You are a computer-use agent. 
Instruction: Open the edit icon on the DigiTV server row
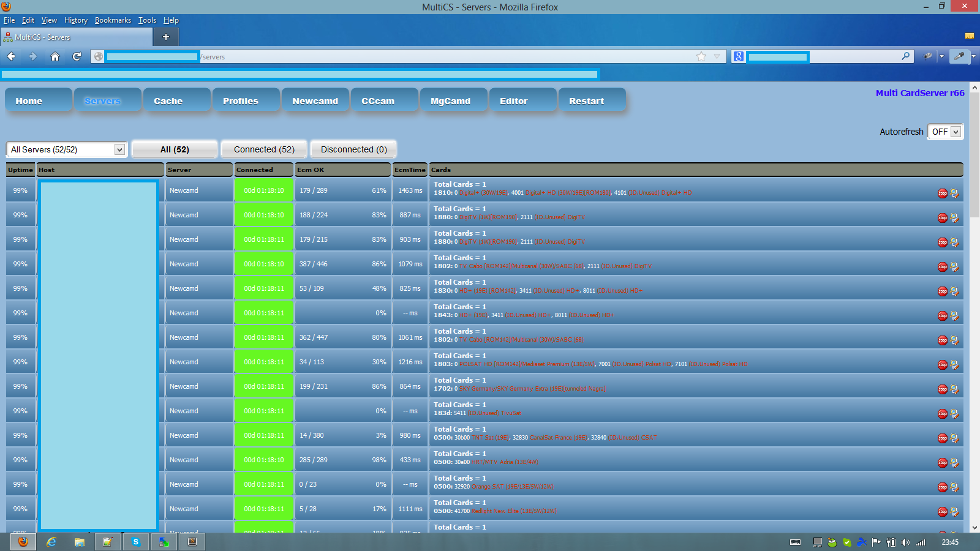(954, 217)
